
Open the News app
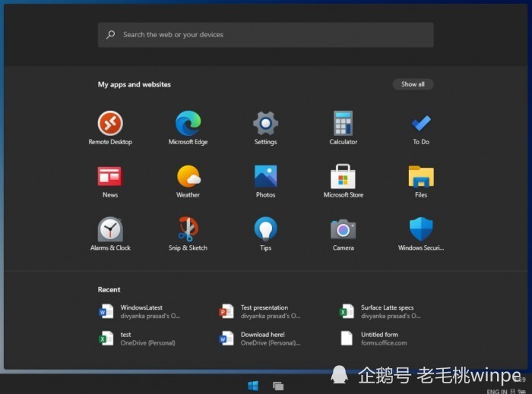(x=110, y=181)
